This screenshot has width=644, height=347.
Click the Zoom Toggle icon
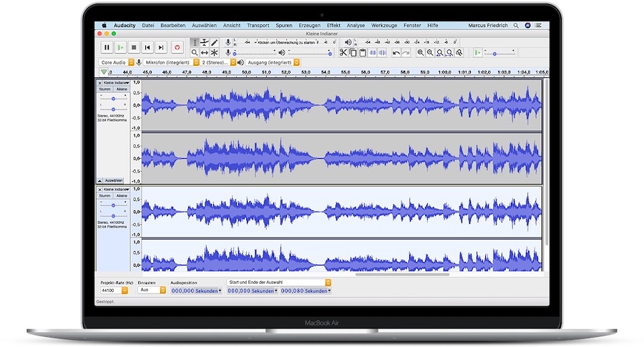pos(459,52)
